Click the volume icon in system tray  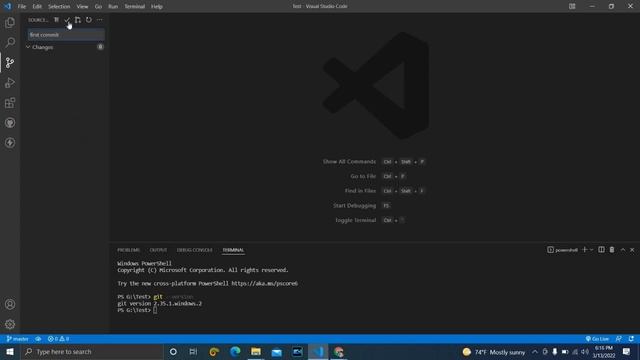pyautogui.click(x=585, y=351)
